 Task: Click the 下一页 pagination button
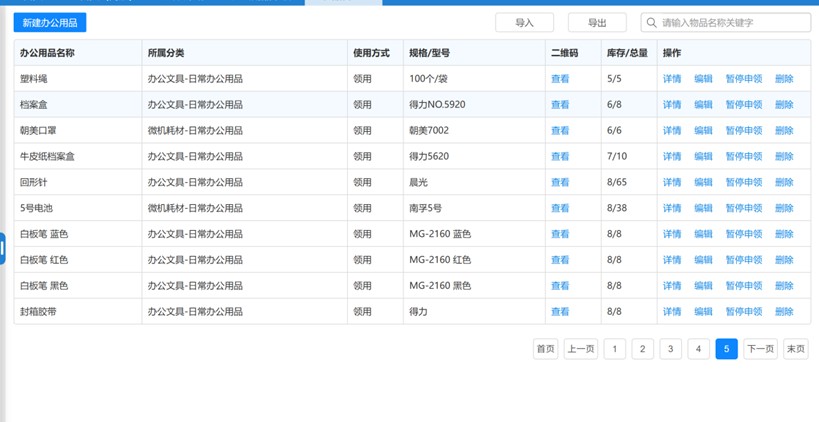tap(760, 349)
